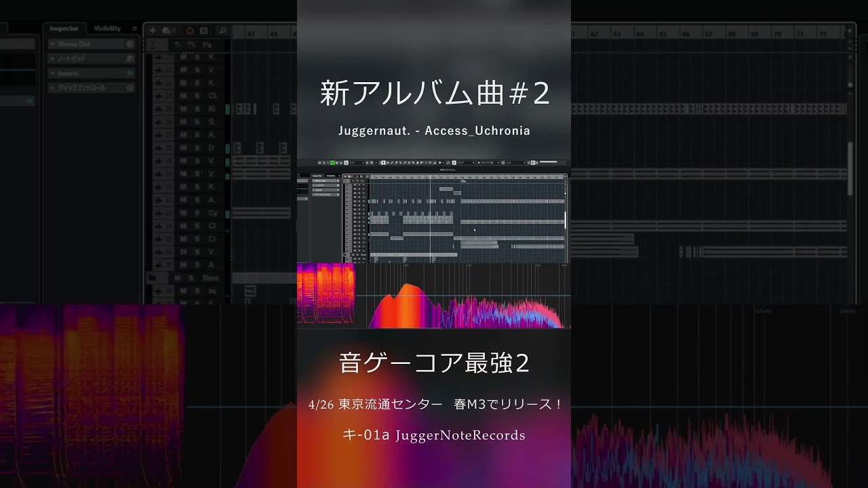868x488 pixels.
Task: Click the edit icon on Stereo Out row
Action: click(130, 44)
